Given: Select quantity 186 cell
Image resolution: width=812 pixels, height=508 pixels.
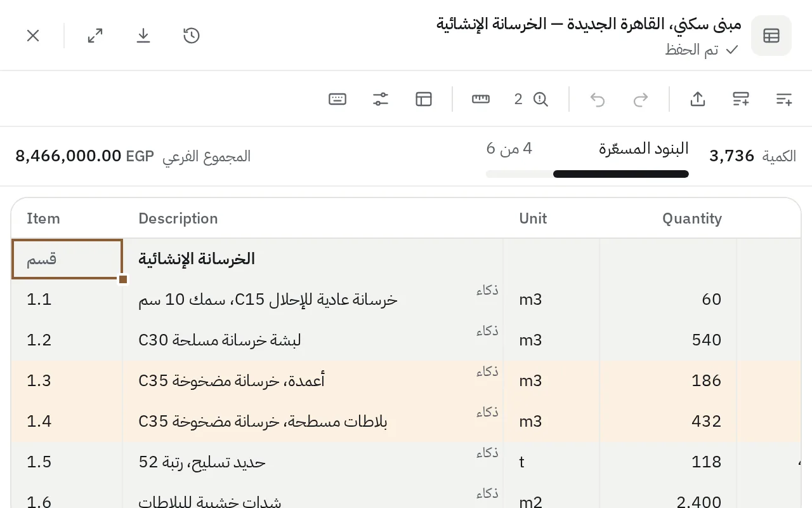Looking at the screenshot, I should [x=668, y=381].
